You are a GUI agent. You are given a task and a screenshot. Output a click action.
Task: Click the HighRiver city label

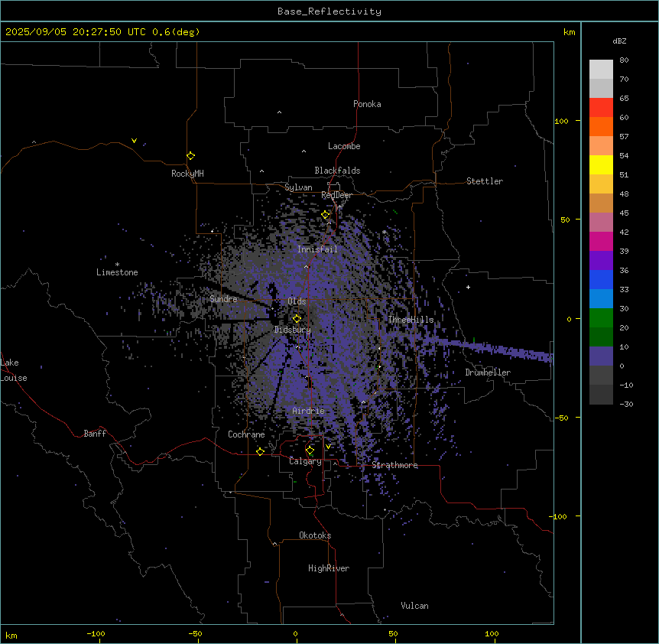coord(329,568)
